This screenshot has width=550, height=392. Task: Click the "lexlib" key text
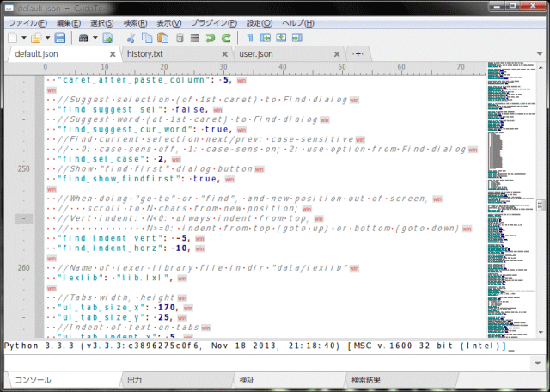tap(81, 278)
